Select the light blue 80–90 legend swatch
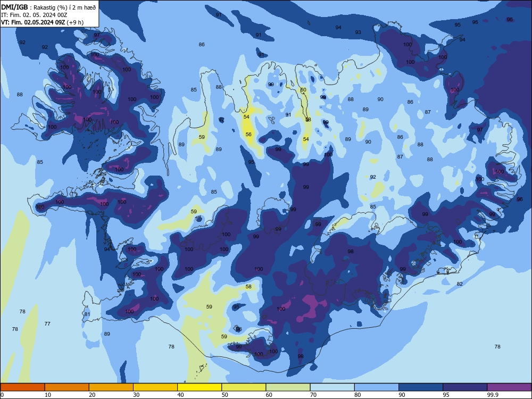The image size is (532, 399). pyautogui.click(x=377, y=387)
